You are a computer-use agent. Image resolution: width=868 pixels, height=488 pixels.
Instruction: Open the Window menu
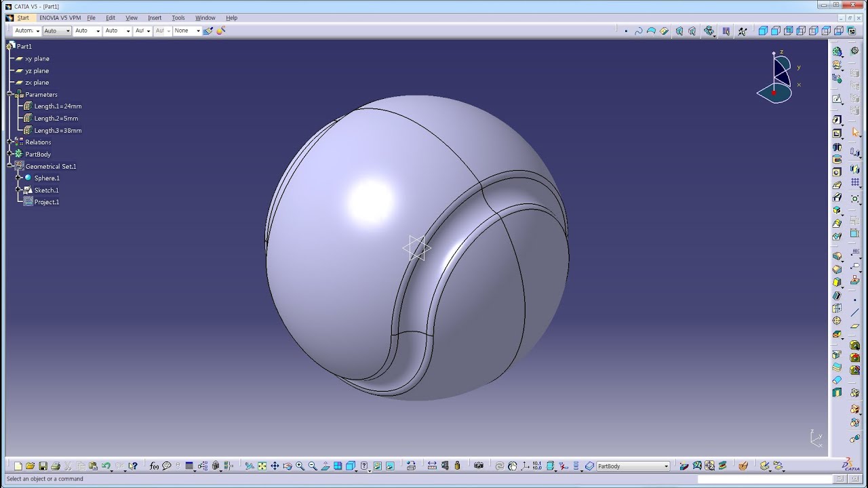tap(205, 18)
